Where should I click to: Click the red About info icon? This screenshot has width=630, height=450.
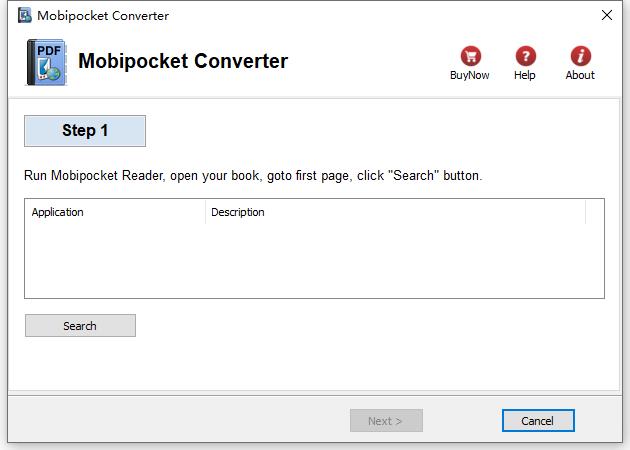tap(580, 56)
